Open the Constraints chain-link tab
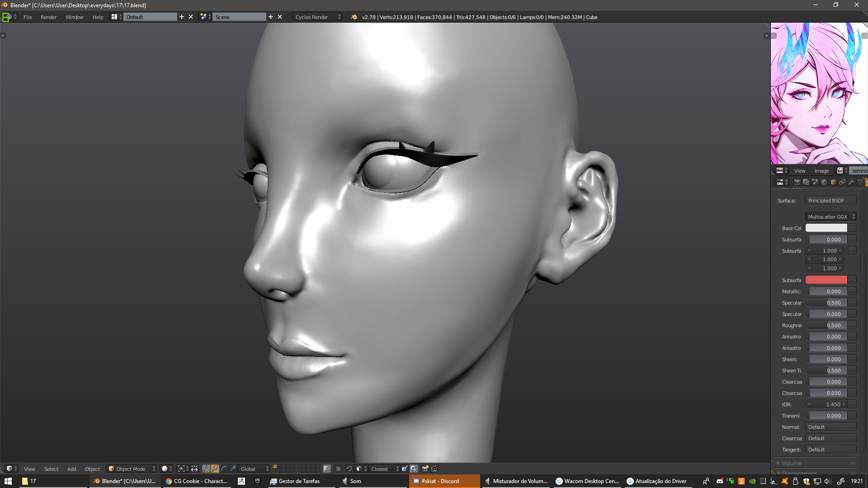This screenshot has height=488, width=868. pyautogui.click(x=842, y=182)
